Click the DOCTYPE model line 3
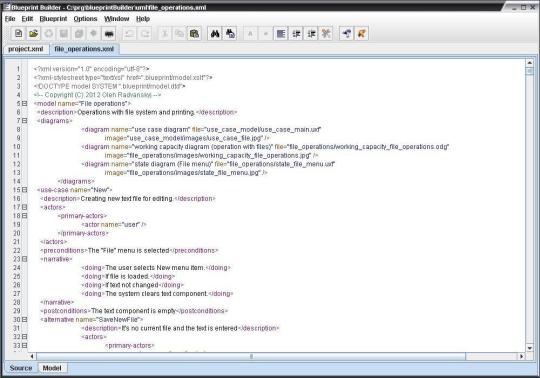This screenshot has height=378, width=540. point(110,86)
